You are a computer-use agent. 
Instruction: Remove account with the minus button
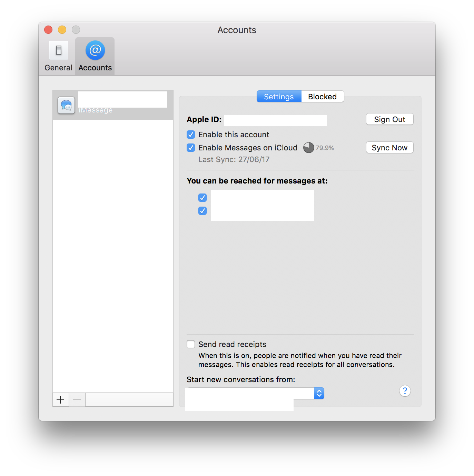(77, 400)
